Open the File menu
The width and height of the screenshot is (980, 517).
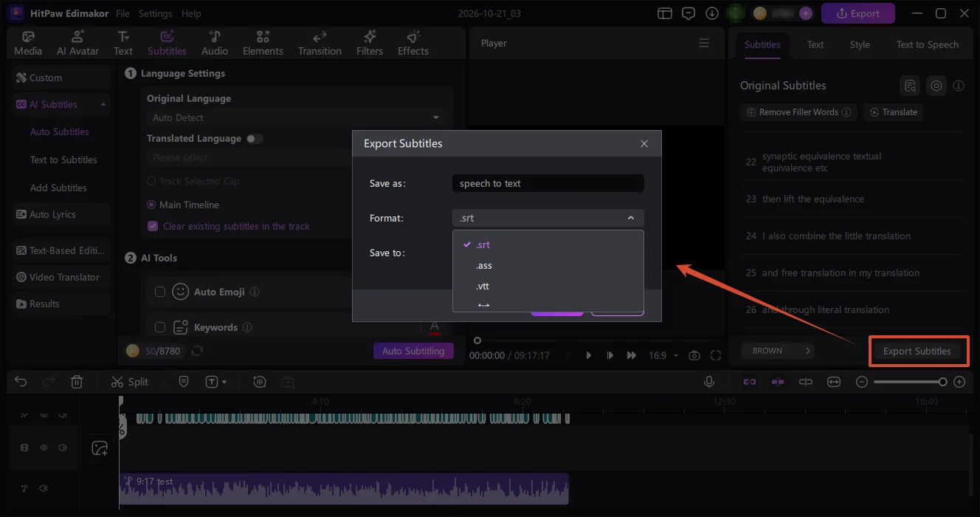pos(122,13)
